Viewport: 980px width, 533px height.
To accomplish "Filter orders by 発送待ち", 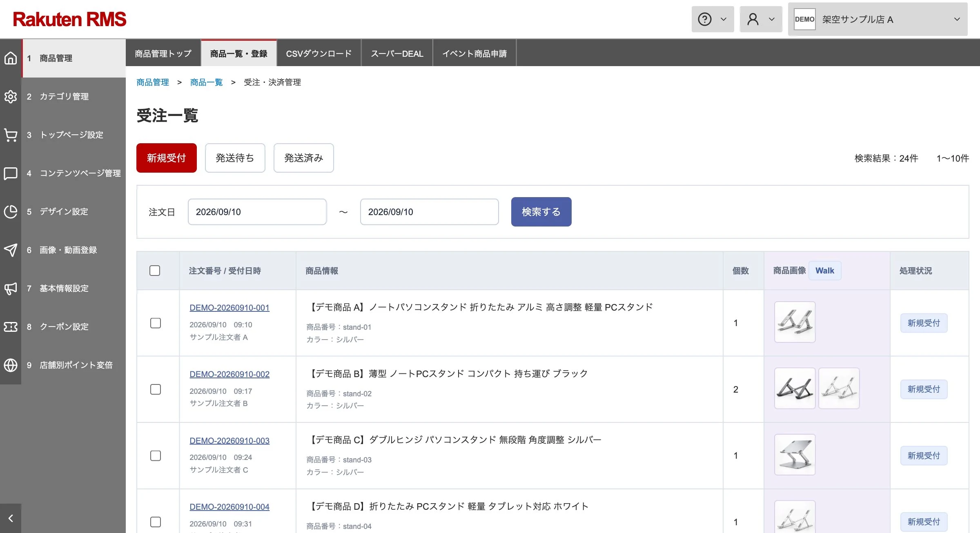I will 235,158.
